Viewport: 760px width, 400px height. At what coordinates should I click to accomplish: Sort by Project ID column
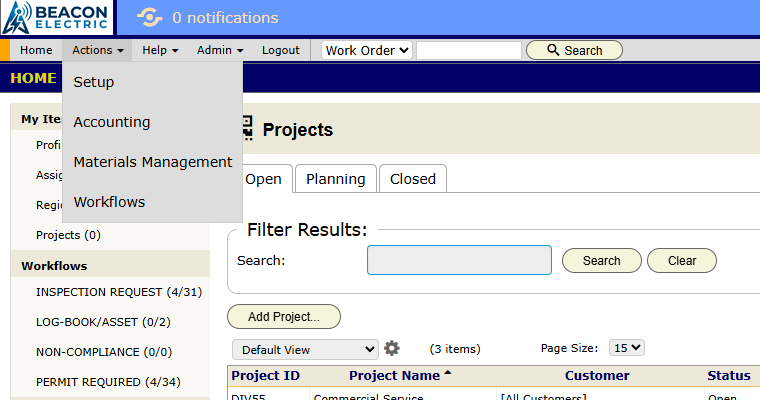(x=266, y=376)
